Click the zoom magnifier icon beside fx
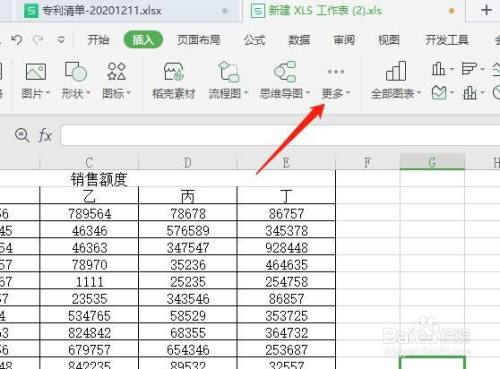 [22, 135]
